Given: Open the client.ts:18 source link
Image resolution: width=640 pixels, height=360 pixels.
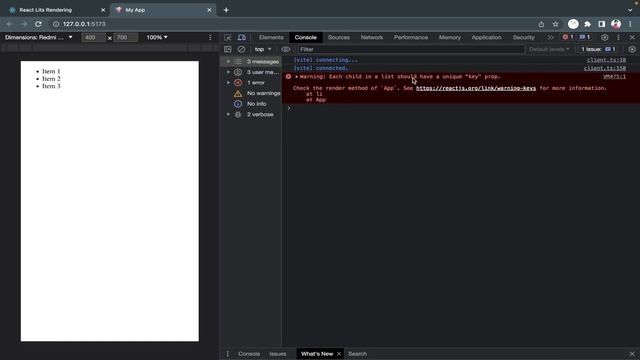Looking at the screenshot, I should pyautogui.click(x=606, y=60).
